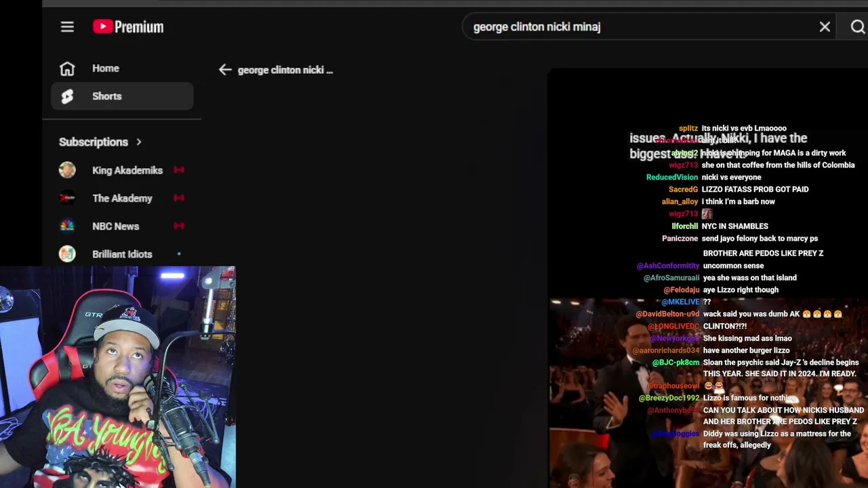Click chat message 'aye Lizzo right though'
The image size is (868, 488).
741,289
